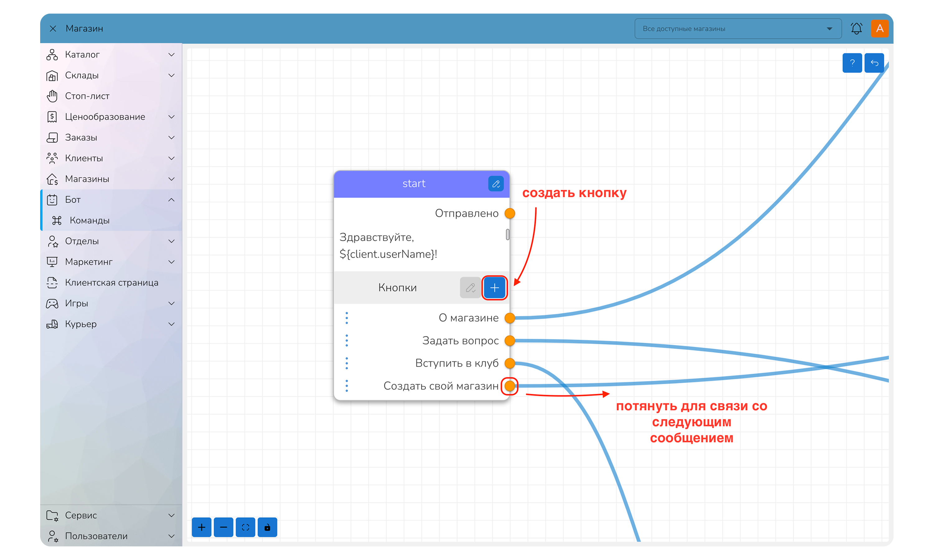Open the question mark help button

(x=852, y=63)
